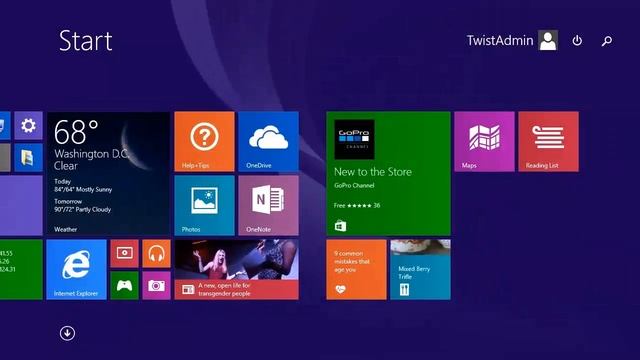This screenshot has height=360, width=640.
Task: Open the Store tile with GoPro Channel
Action: tap(389, 173)
